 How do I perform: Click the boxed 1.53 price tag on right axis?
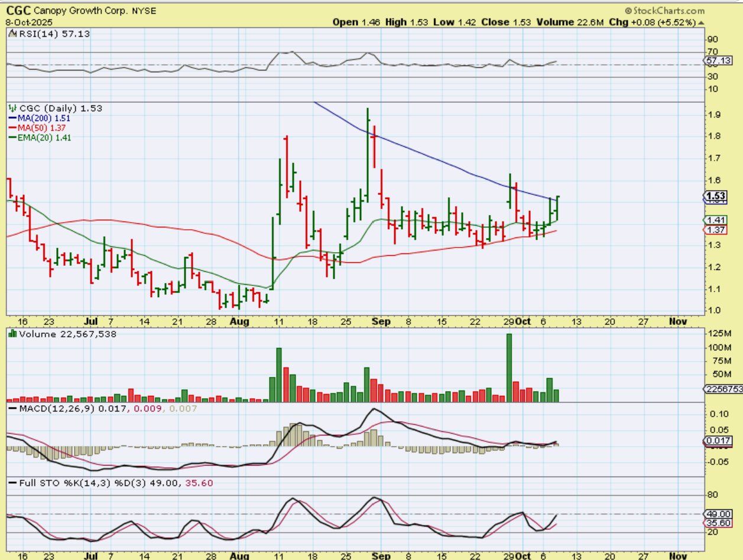(x=715, y=196)
